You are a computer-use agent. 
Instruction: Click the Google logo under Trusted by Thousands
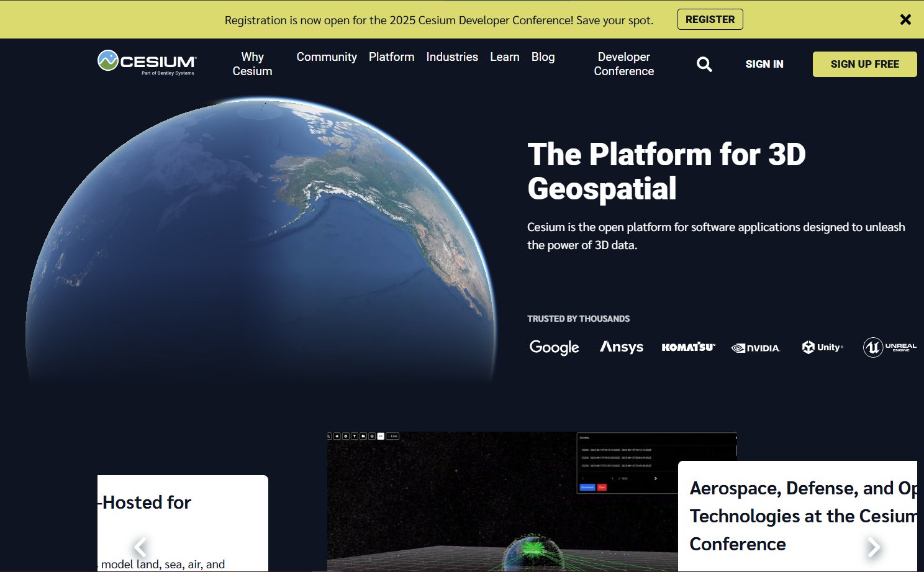pos(554,347)
